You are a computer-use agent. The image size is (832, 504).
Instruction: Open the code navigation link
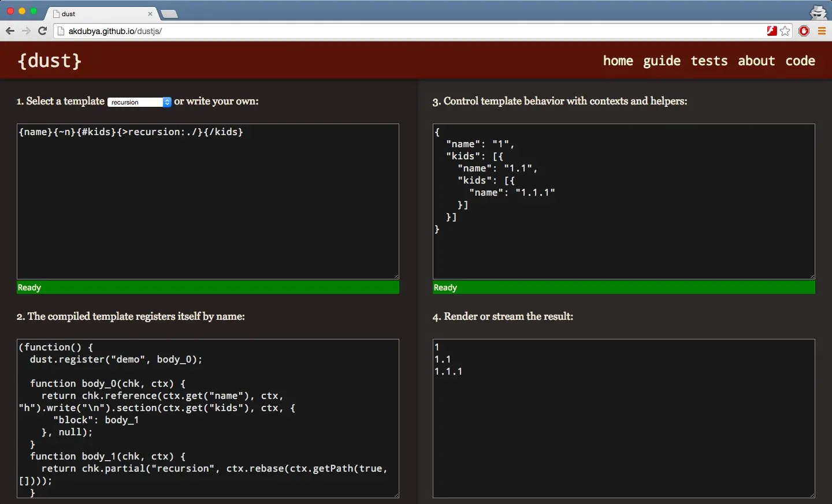801,61
